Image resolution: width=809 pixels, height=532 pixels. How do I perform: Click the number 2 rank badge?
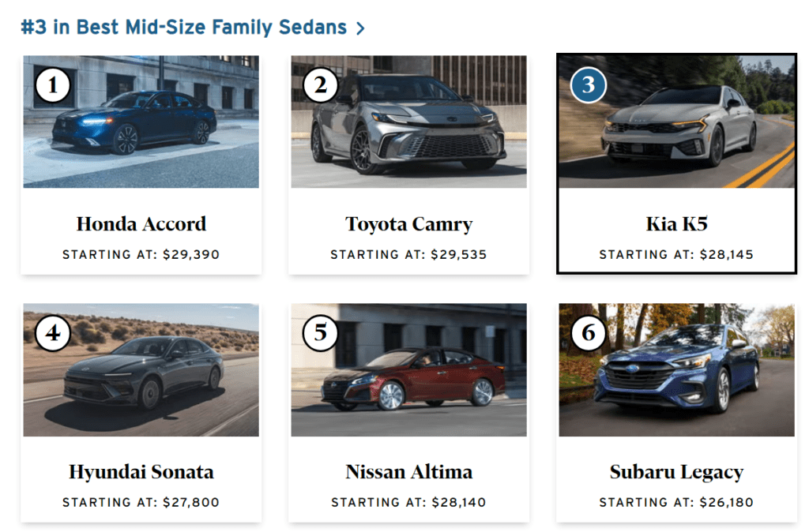tap(321, 85)
